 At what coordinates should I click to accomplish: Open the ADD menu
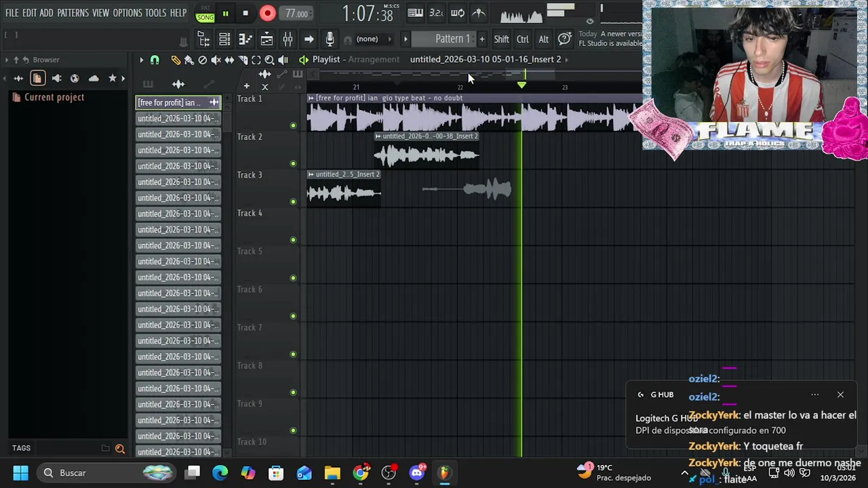[x=46, y=13]
